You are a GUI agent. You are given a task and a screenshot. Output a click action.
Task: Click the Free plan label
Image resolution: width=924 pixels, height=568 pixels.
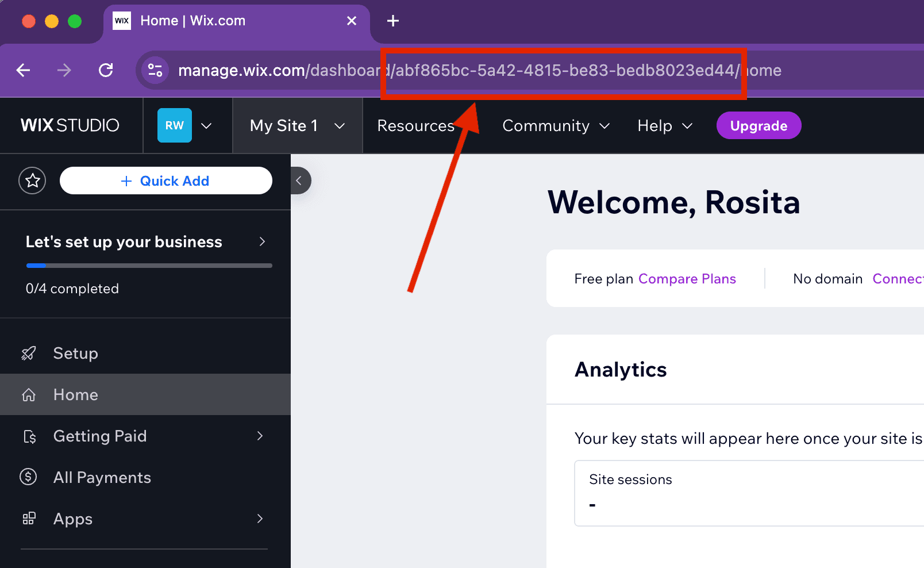tap(603, 279)
